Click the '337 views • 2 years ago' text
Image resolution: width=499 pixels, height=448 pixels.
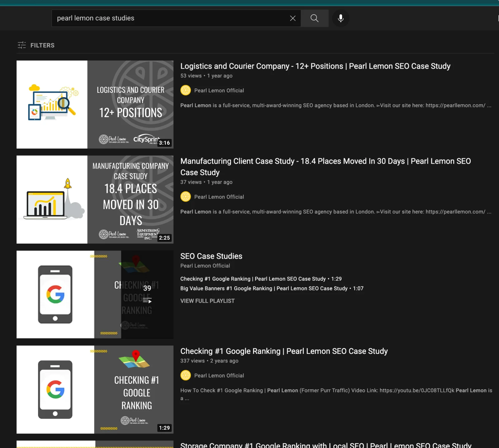point(209,361)
